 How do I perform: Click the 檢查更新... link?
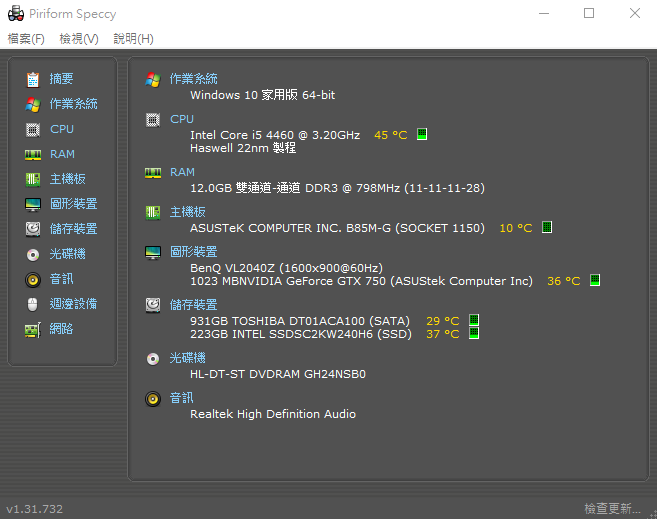coord(612,509)
